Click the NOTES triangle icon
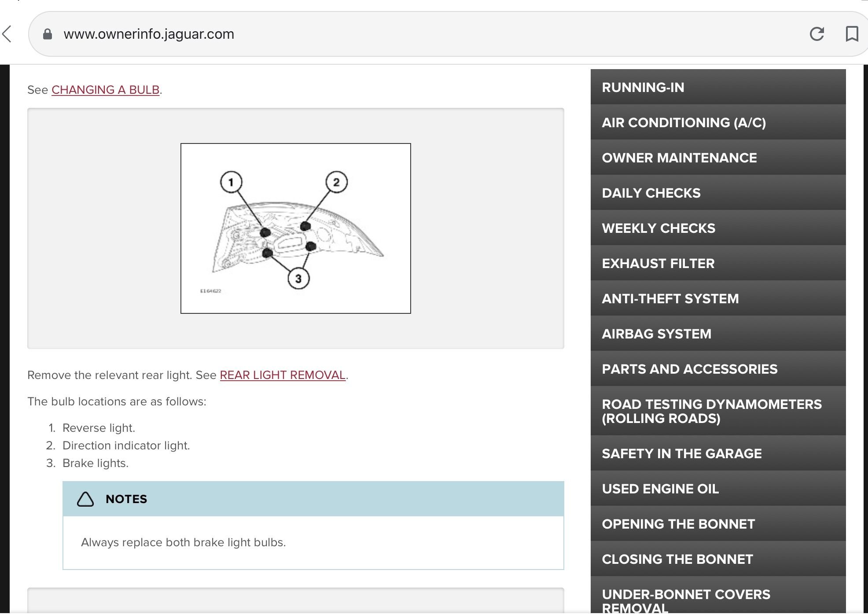The image size is (868, 614). pos(85,499)
